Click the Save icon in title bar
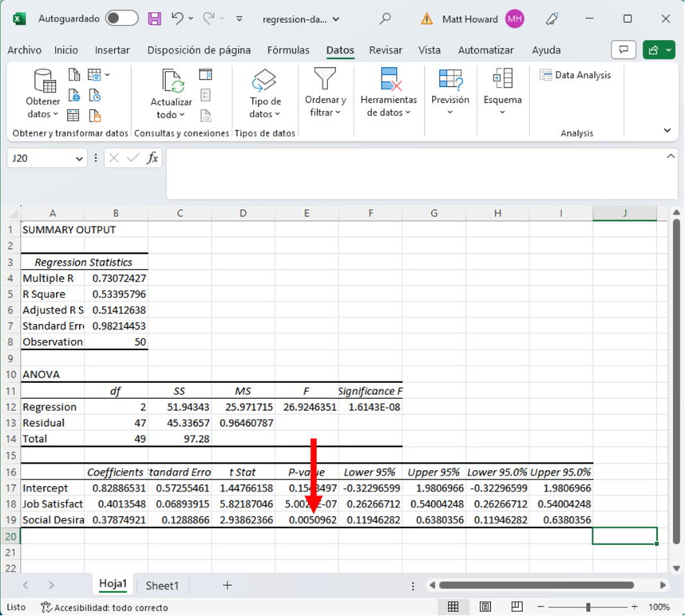 tap(155, 18)
